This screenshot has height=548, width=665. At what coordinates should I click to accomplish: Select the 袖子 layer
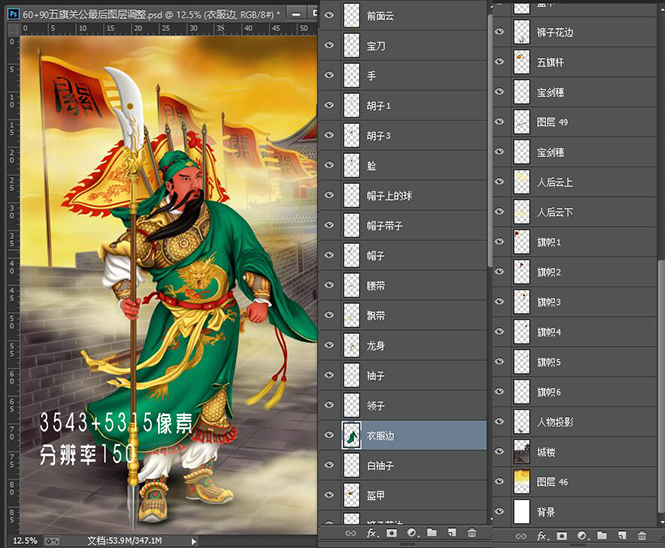click(402, 375)
